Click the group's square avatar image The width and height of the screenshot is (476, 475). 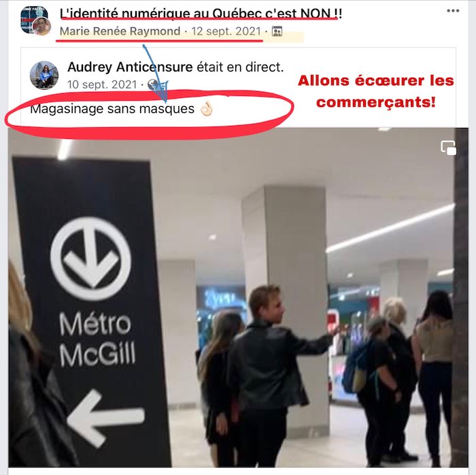coord(32,18)
